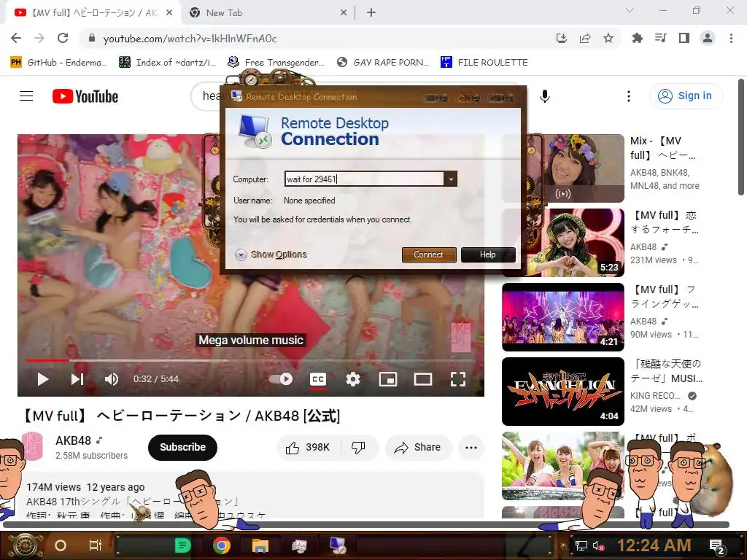The height and width of the screenshot is (560, 747).
Task: Click the page vertical scrollbar
Action: tap(741, 138)
